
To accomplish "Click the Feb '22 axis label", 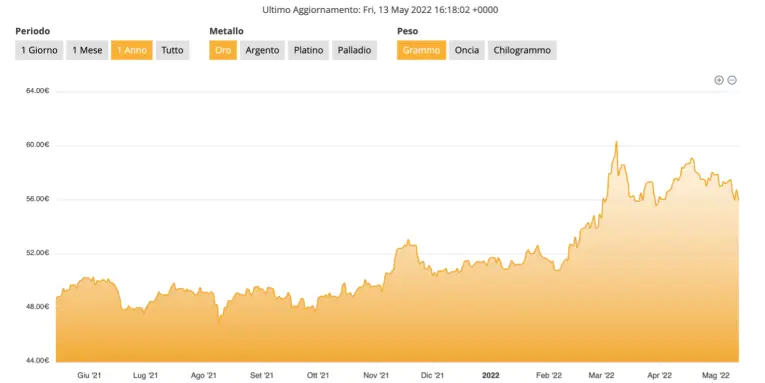I will [x=549, y=375].
